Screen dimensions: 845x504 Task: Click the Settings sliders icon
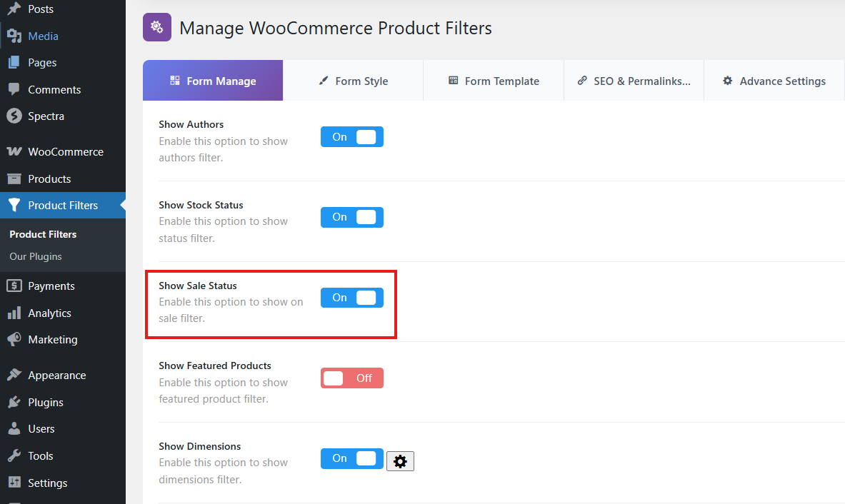(14, 483)
